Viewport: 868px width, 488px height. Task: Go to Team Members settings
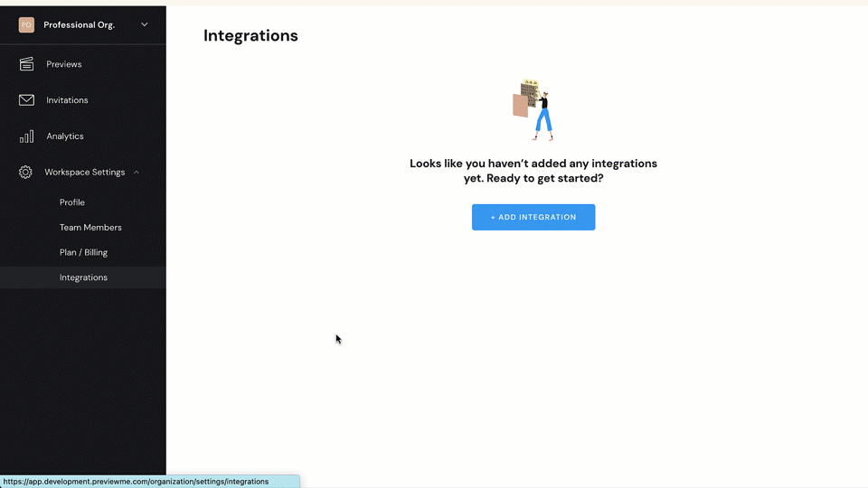tap(90, 228)
